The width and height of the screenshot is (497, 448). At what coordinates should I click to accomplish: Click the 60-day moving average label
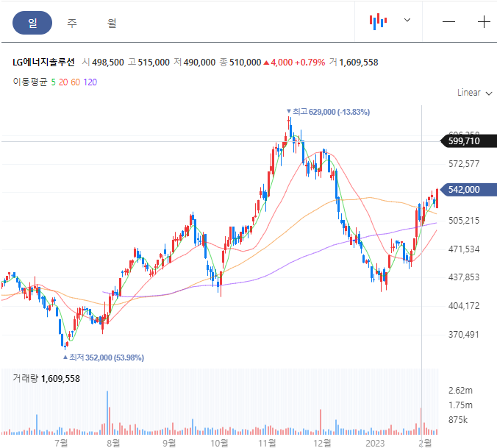(x=76, y=82)
